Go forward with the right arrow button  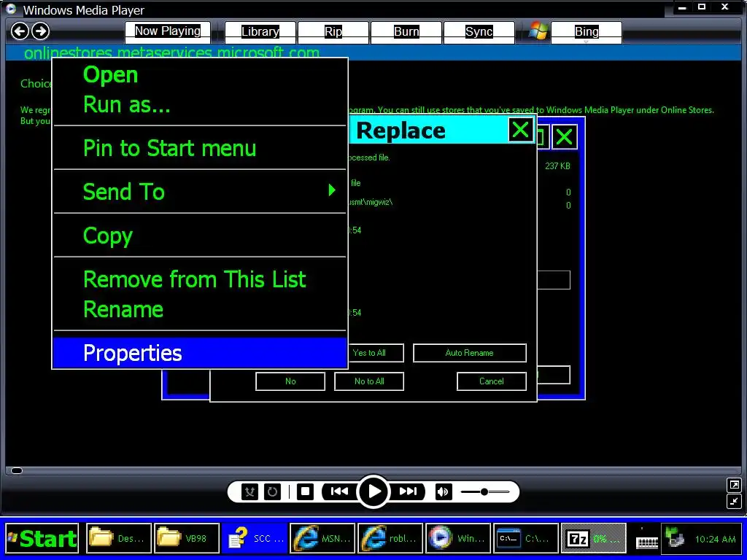tap(41, 31)
